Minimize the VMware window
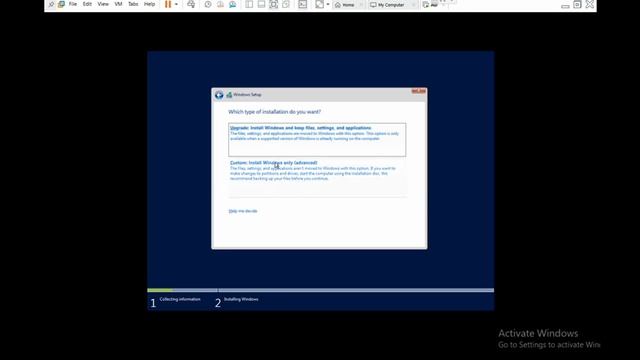This screenshot has width=640, height=360. [565, 6]
